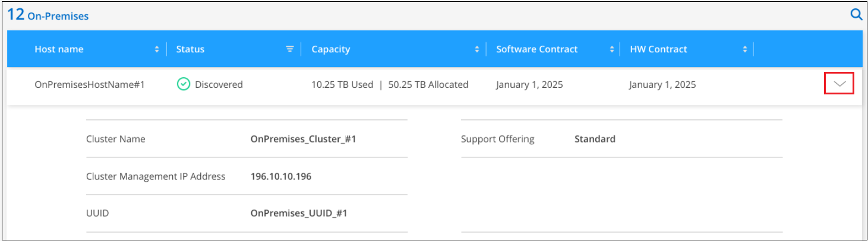Click the 50.25 TB Allocated capacity text
This screenshot has height=241, width=868.
pyautogui.click(x=428, y=84)
